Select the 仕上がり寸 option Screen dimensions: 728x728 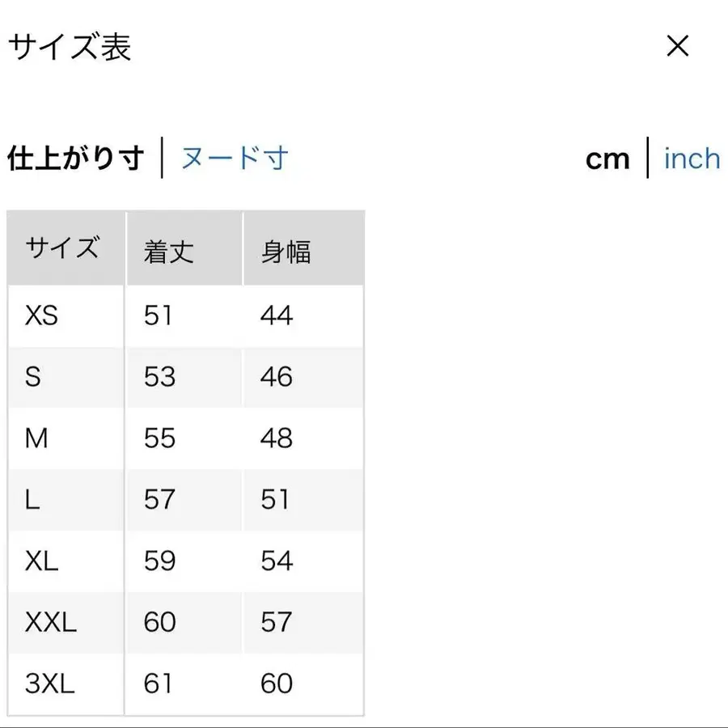pos(75,158)
